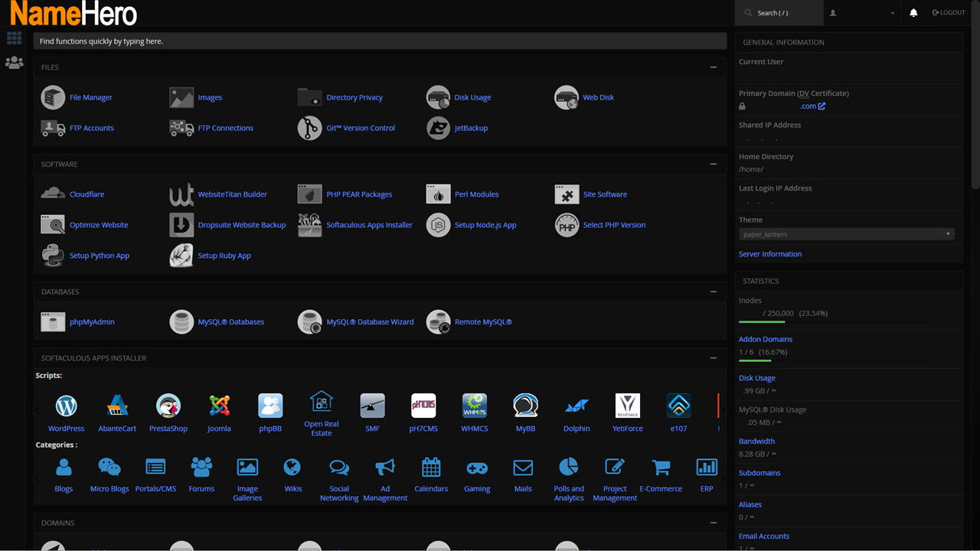The image size is (980, 551).
Task: Open notifications bell icon
Action: tap(913, 13)
